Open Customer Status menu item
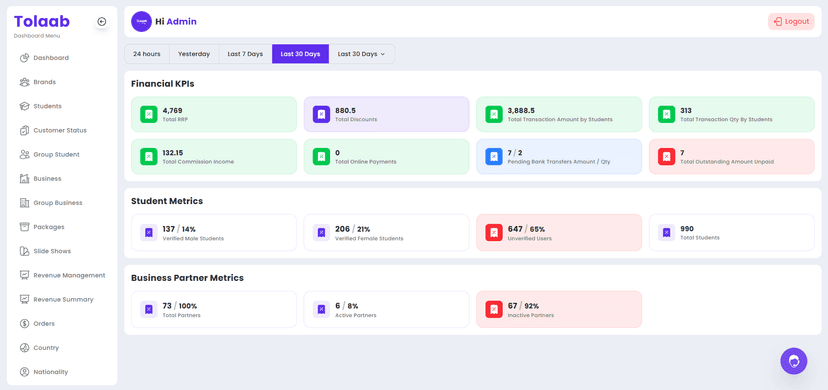The width and height of the screenshot is (828, 390). pyautogui.click(x=62, y=130)
